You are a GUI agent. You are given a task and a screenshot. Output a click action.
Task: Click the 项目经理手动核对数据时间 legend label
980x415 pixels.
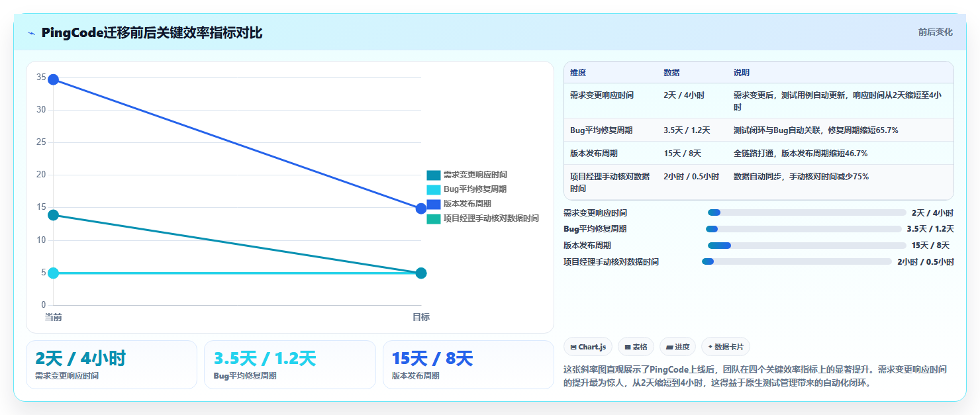pos(491,218)
